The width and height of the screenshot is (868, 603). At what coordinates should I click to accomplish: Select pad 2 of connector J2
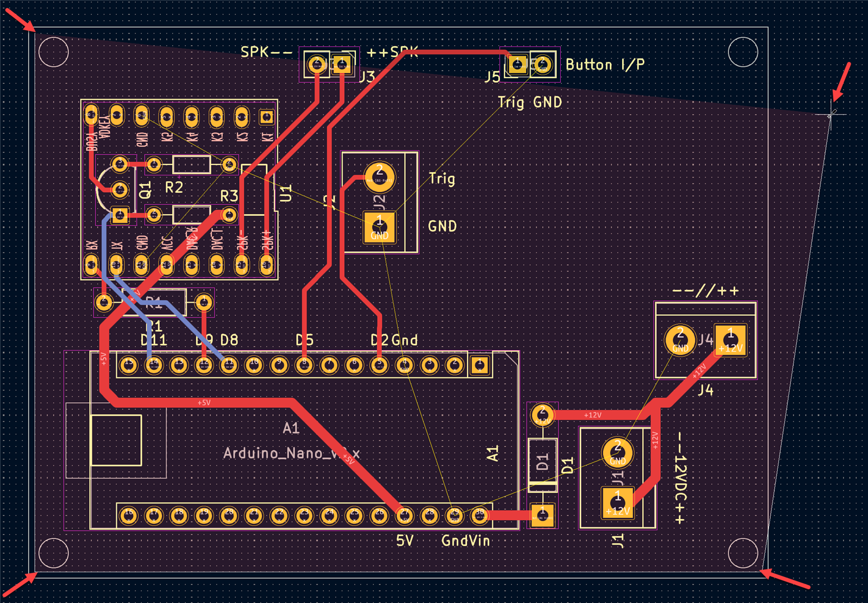coord(380,177)
